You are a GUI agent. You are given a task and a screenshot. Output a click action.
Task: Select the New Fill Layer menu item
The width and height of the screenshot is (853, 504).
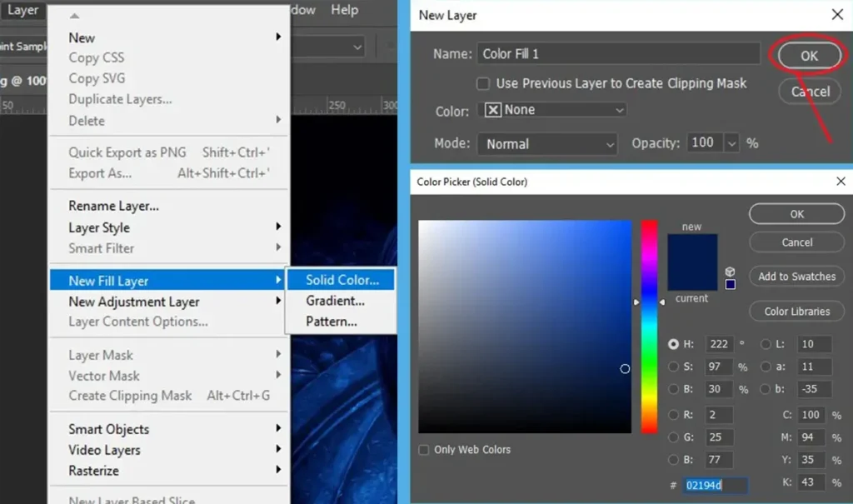[168, 280]
